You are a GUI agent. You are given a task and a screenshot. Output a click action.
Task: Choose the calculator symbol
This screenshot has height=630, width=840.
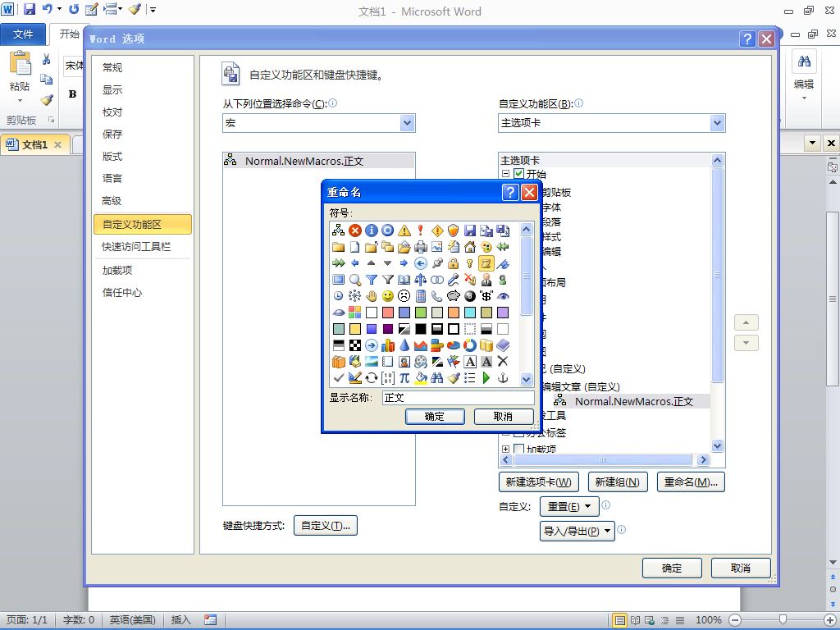[421, 296]
